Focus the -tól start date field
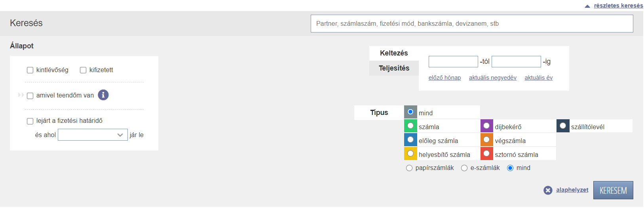The image size is (644, 208). point(453,61)
